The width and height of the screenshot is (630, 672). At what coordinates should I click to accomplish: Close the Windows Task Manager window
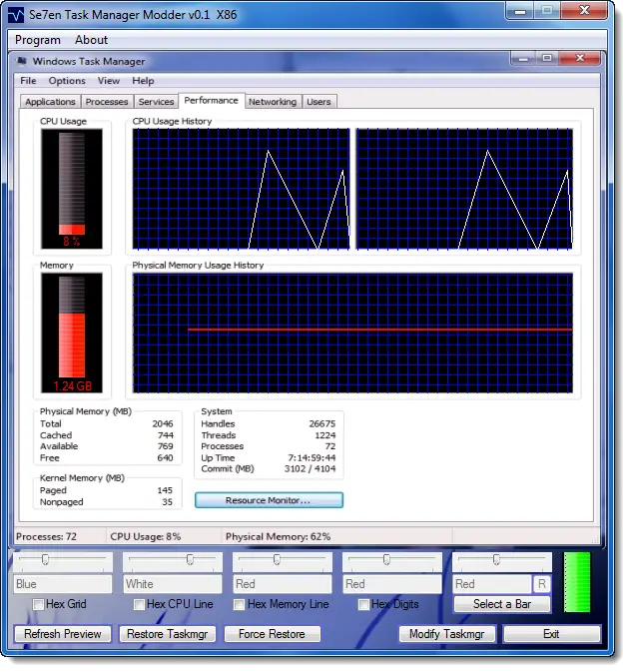(580, 58)
